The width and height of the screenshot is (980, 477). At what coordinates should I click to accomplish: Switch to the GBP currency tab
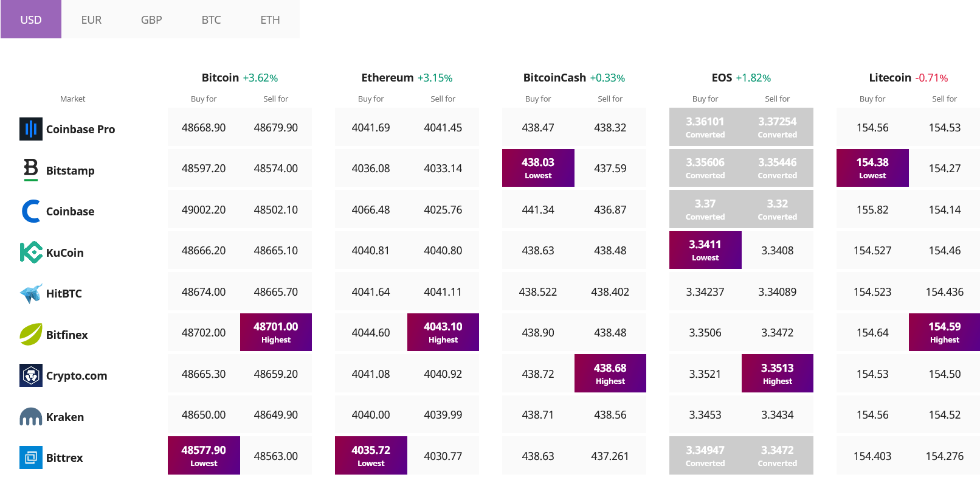pos(151,19)
